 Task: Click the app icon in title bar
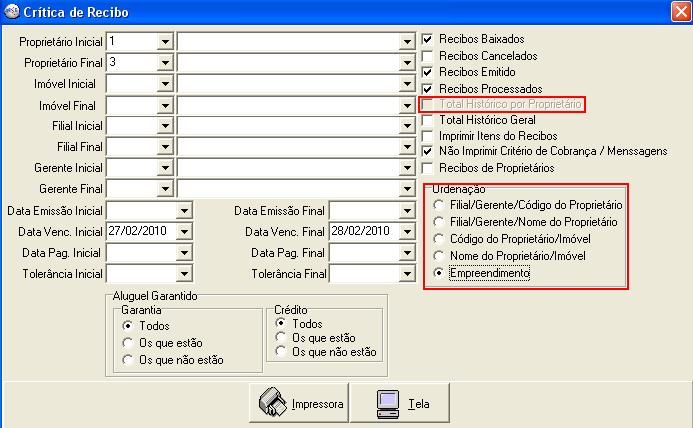pos(11,12)
